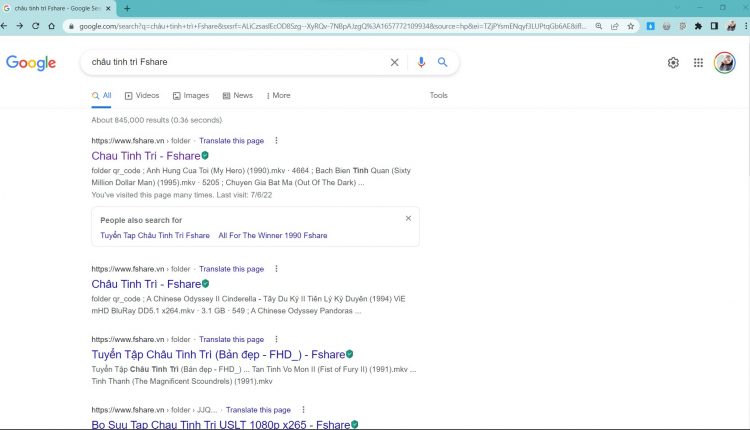This screenshot has height=430, width=750.
Task: Open the search Tools options
Action: pyautogui.click(x=439, y=95)
